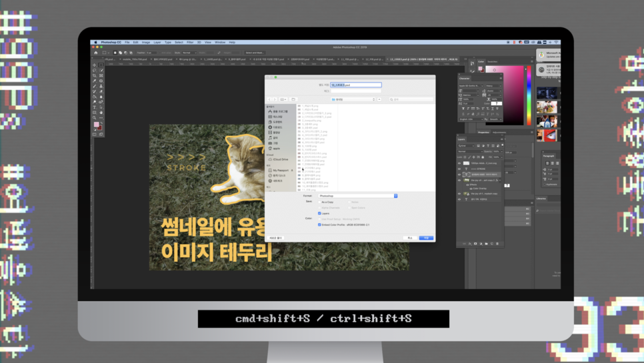644x363 pixels.
Task: Click the blue Save button in dialog
Action: pos(426,238)
